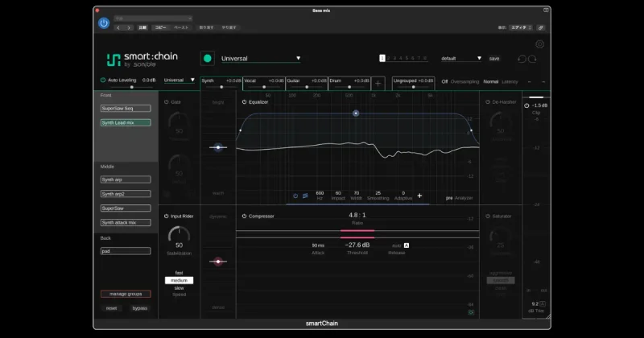Toggle the blue plugin power button
Image resolution: width=644 pixels, height=338 pixels.
pos(104,23)
